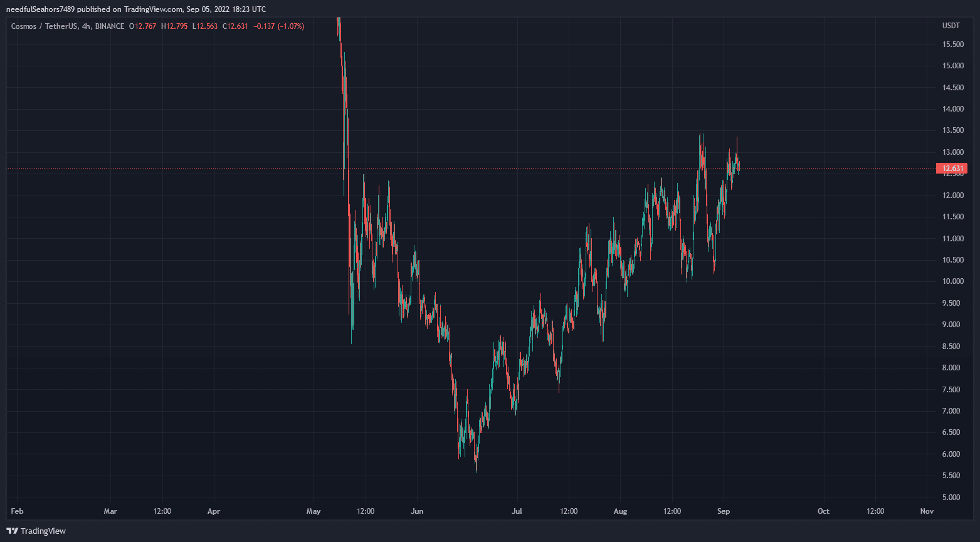The image size is (980, 542).
Task: Click the low value L12.563
Action: pyautogui.click(x=205, y=26)
